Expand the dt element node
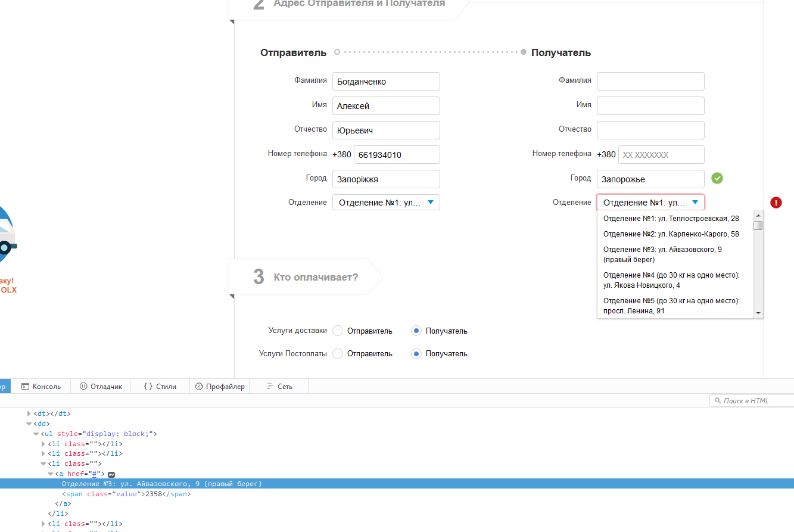The image size is (794, 532). click(29, 413)
